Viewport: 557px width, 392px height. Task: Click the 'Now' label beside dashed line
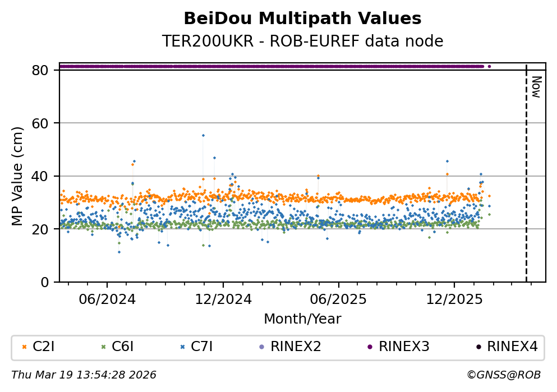536,87
